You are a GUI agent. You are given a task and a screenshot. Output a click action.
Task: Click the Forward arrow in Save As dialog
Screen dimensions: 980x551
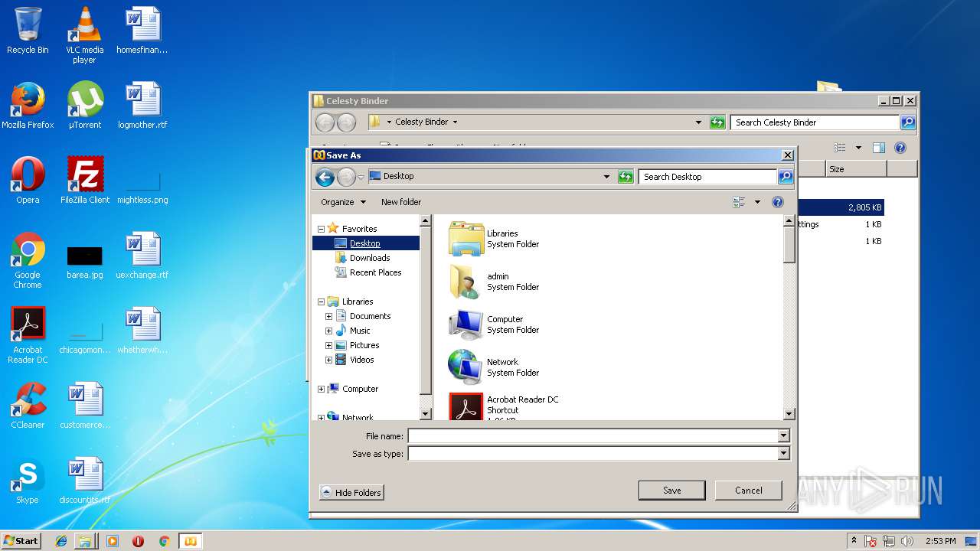(346, 178)
